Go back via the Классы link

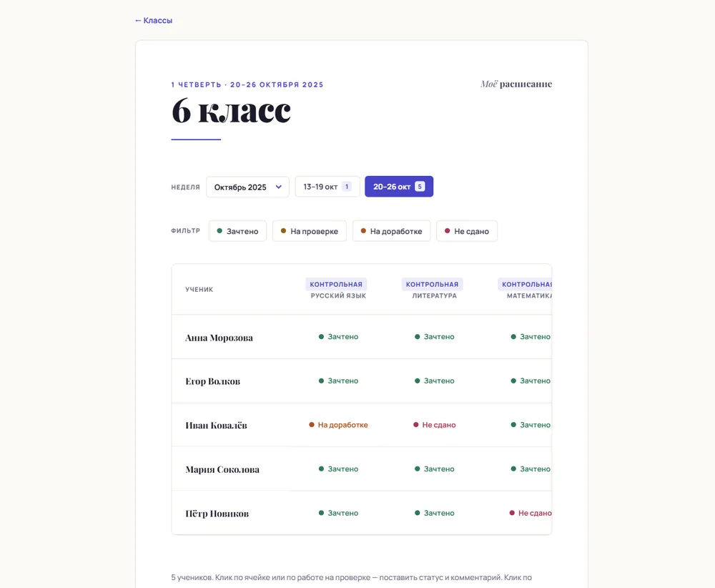(x=154, y=21)
